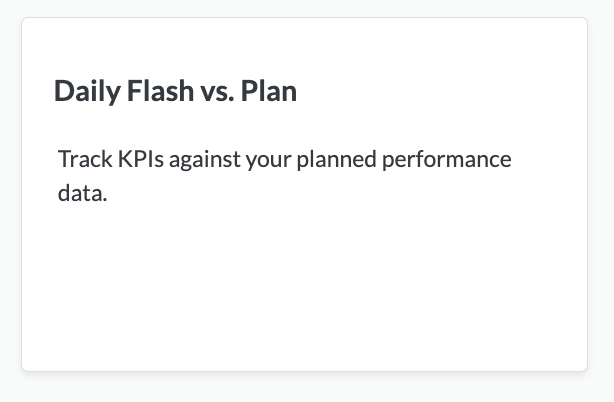Image resolution: width=614 pixels, height=402 pixels.
Task: Click the gray page background beneath the card
Action: point(304,388)
